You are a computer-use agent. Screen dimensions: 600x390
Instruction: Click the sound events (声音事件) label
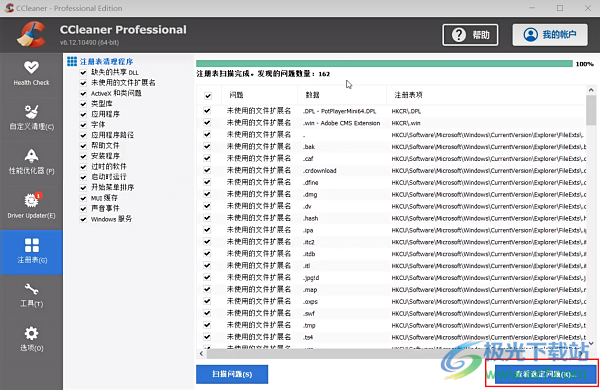pyautogui.click(x=105, y=208)
